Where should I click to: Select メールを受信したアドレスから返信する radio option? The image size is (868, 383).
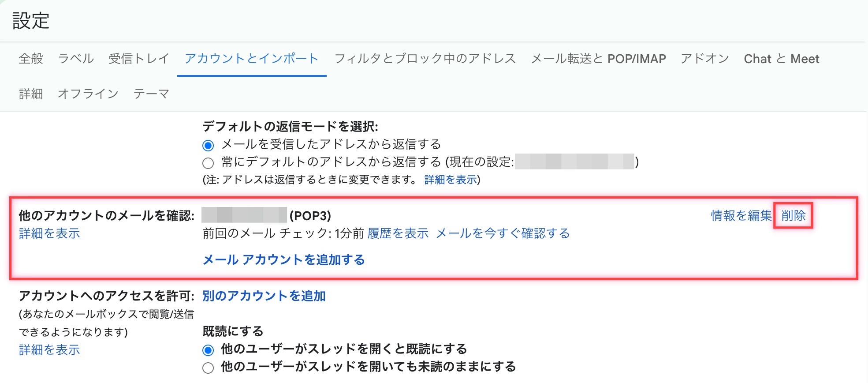[208, 145]
